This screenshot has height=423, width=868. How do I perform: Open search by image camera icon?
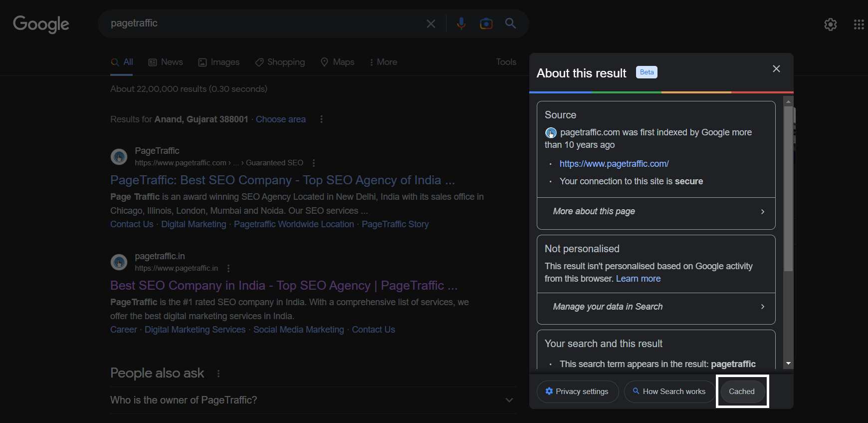(486, 23)
